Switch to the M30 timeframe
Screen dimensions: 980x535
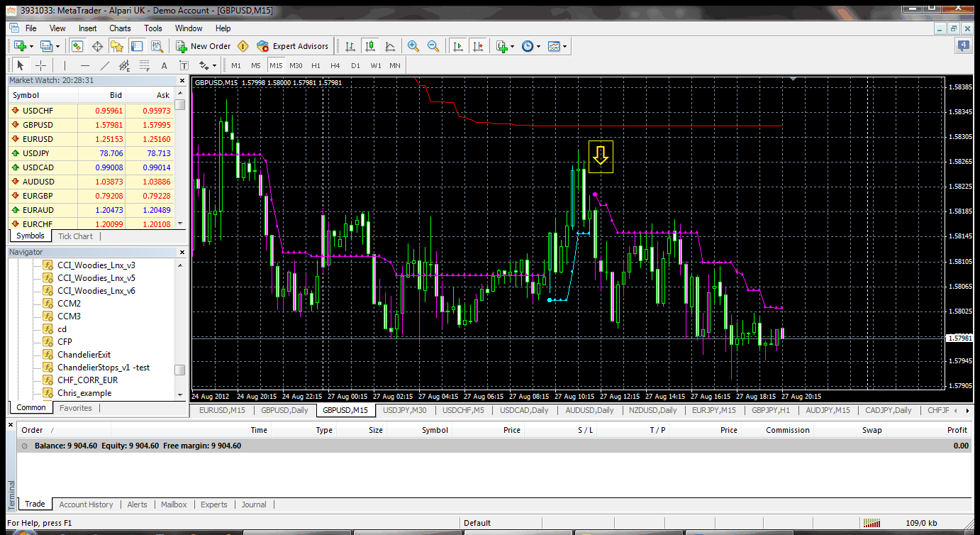[x=296, y=65]
